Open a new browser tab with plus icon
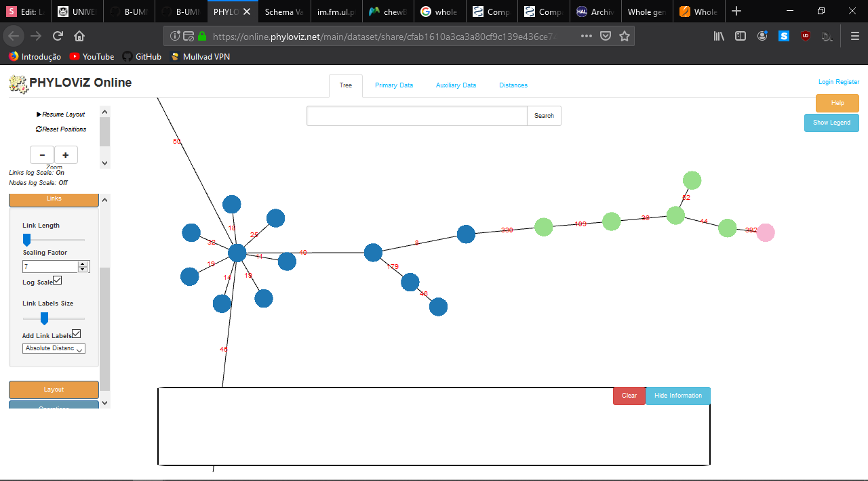The width and height of the screenshot is (868, 481). (736, 11)
